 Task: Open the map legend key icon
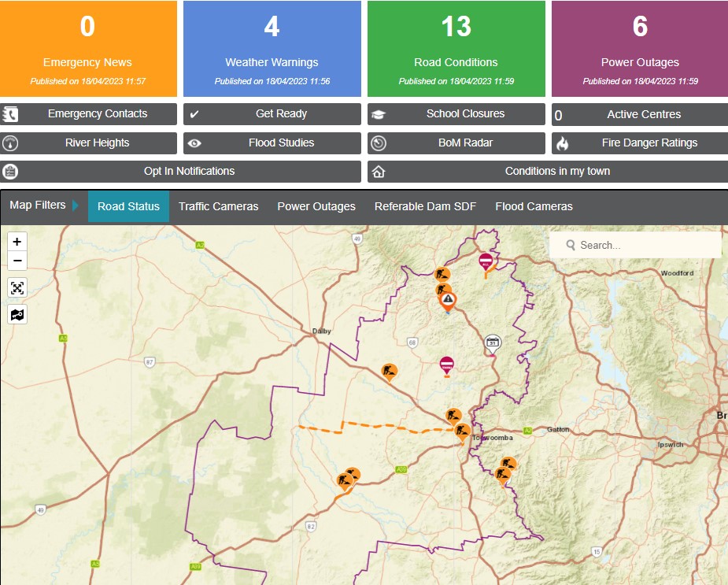[17, 314]
